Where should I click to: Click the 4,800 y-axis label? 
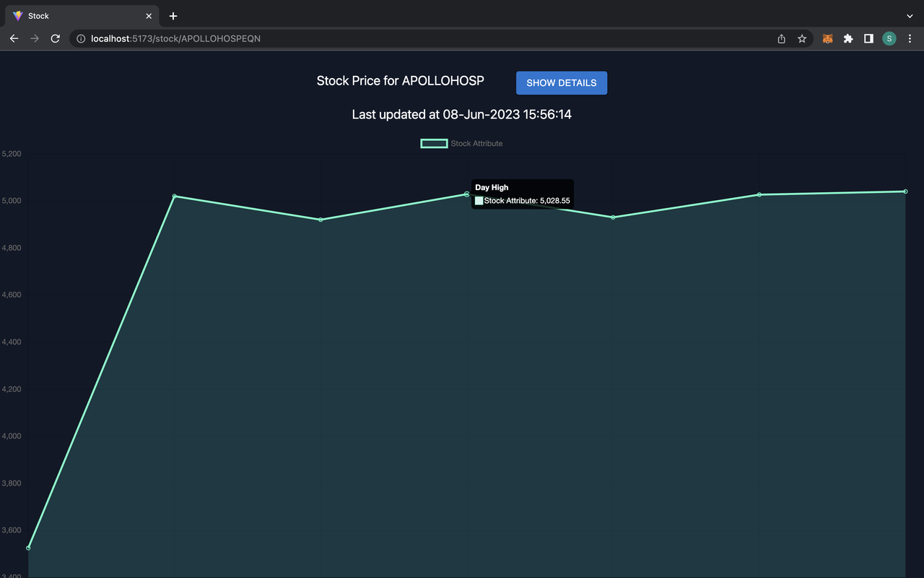click(12, 248)
